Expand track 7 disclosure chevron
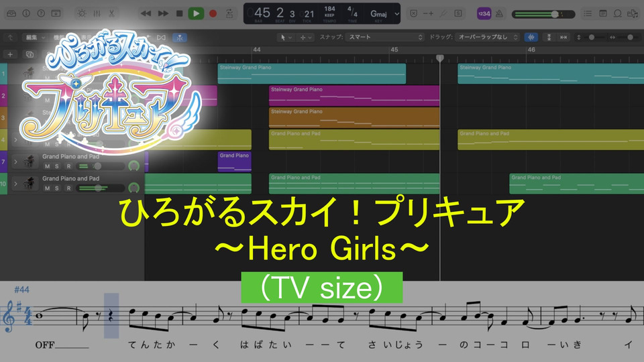 [15, 162]
